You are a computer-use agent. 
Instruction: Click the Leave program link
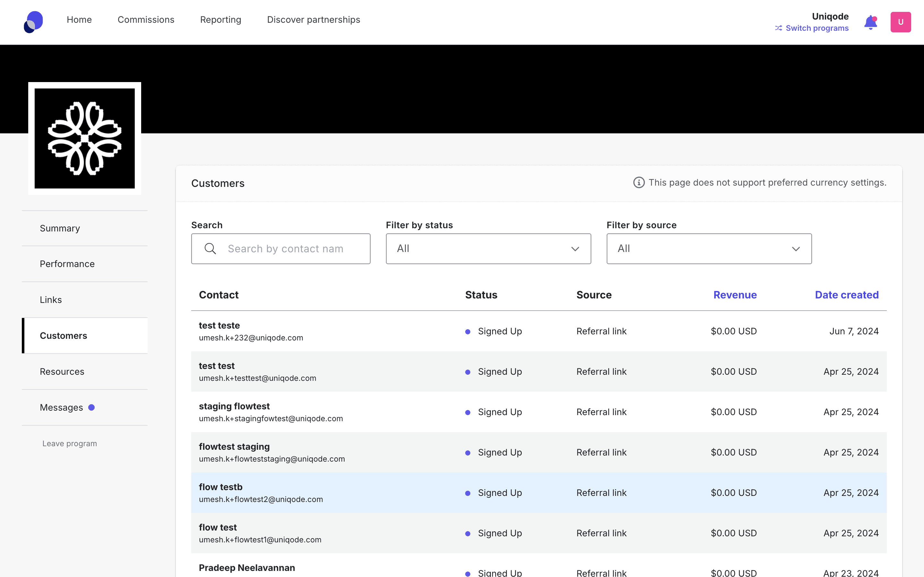coord(70,443)
